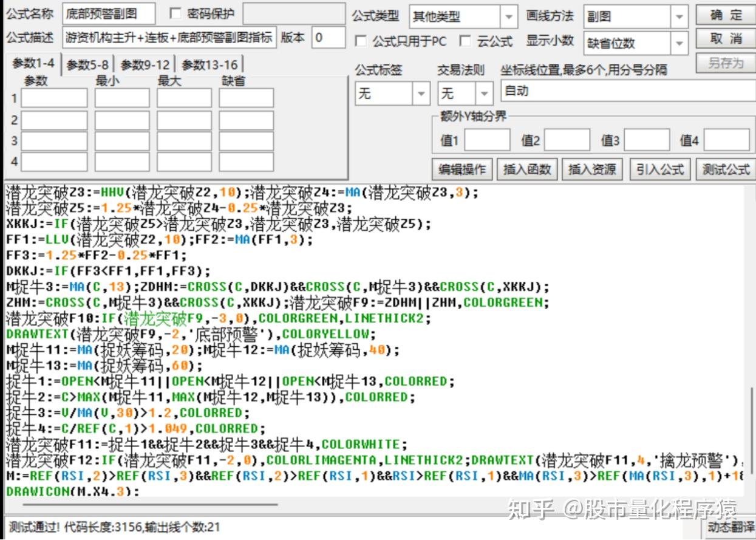Click the DRAWICON code line

[72, 491]
